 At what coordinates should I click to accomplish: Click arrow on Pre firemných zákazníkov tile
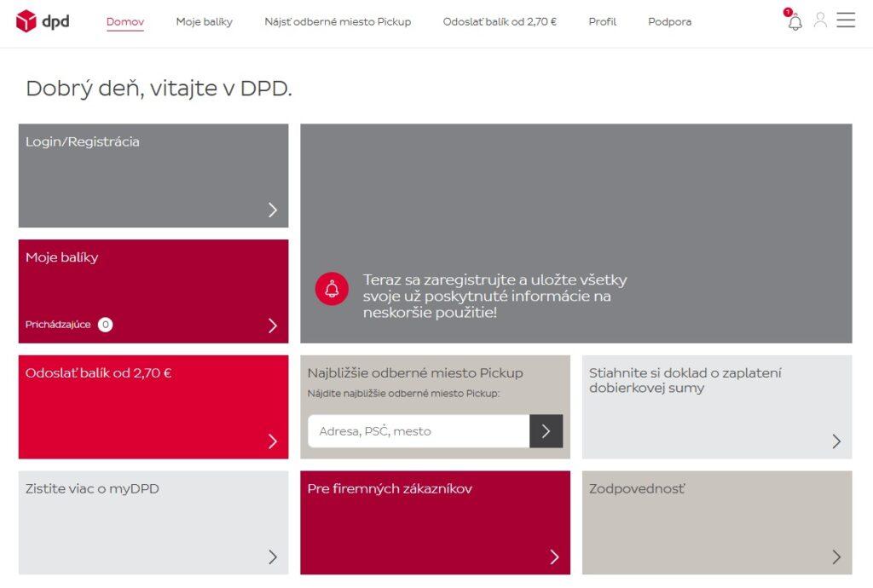pos(554,556)
